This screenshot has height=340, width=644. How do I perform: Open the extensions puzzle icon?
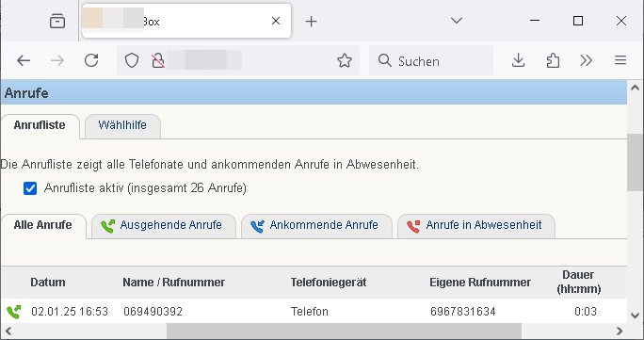[x=553, y=61]
